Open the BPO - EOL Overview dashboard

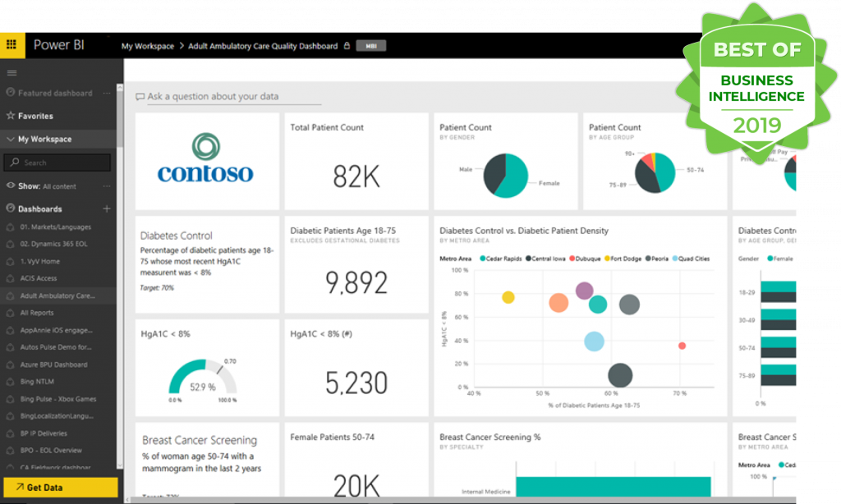click(x=51, y=451)
